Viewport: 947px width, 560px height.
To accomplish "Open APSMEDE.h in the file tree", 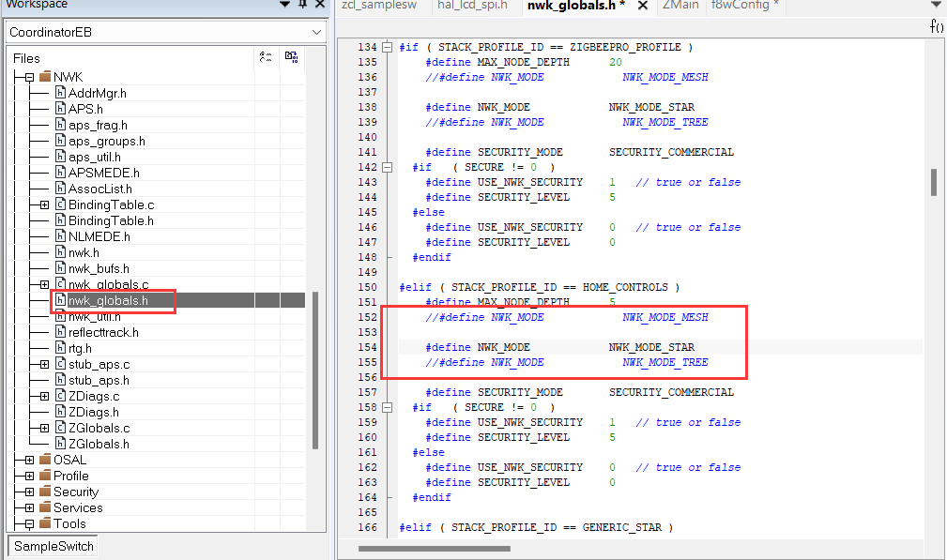I will pos(104,174).
